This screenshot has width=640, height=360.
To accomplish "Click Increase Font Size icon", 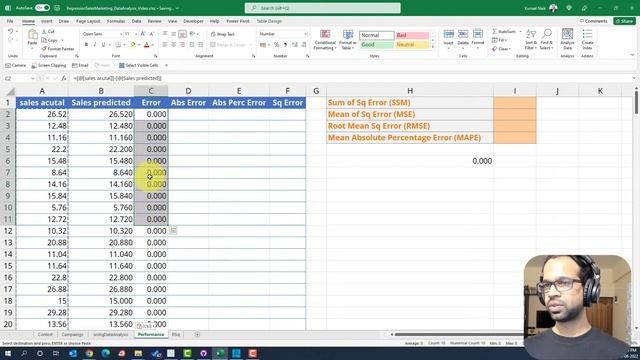I will tap(143, 34).
